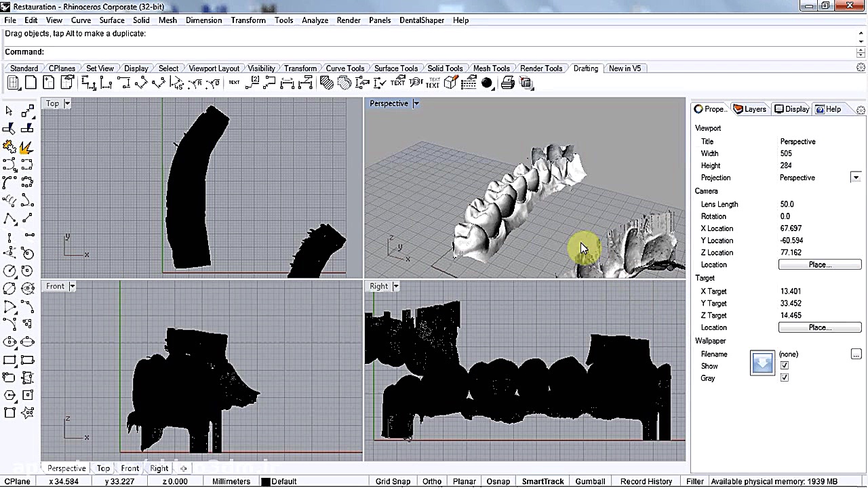Click the Print icon in the Drafting toolbar
The height and width of the screenshot is (488, 868).
507,83
